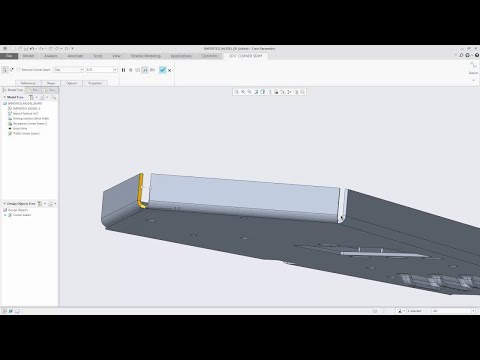Cancel the feature with the X icon
This screenshot has width=480, height=360.
click(x=170, y=70)
